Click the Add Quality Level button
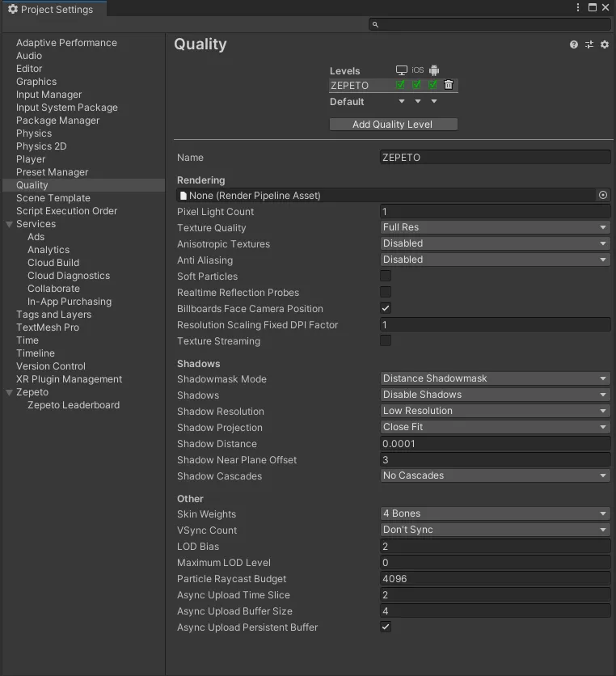This screenshot has height=676, width=616. (x=393, y=124)
